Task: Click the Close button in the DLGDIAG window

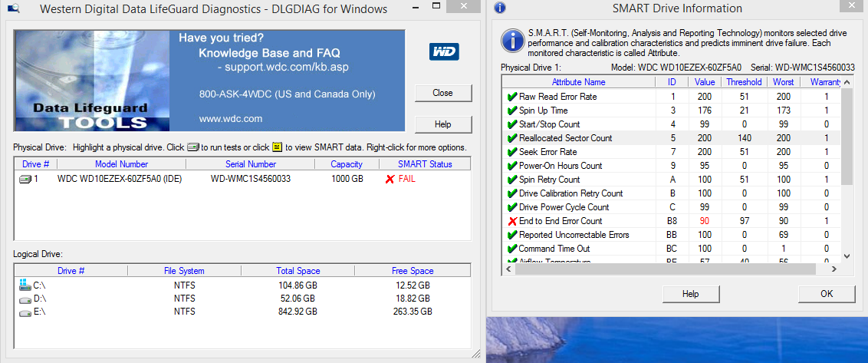Action: 443,93
